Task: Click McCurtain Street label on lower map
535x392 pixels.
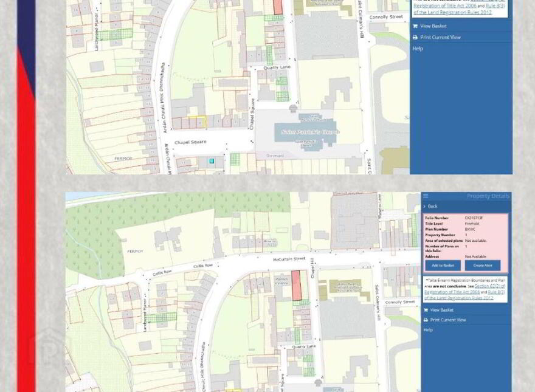Action: 289,260
